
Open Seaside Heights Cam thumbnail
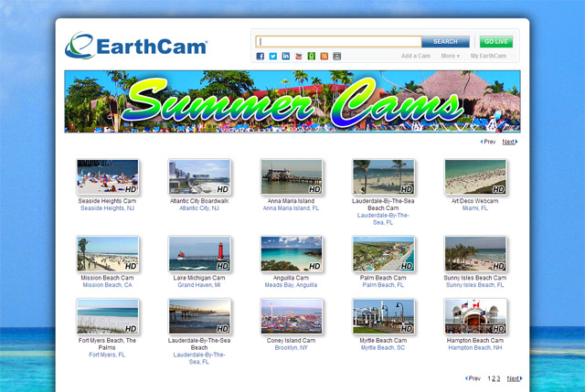click(x=108, y=177)
